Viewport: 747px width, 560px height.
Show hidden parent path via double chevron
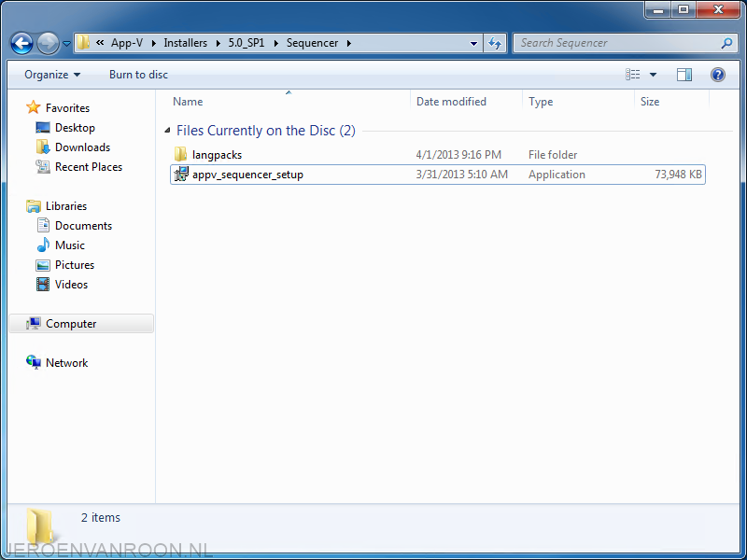click(100, 43)
